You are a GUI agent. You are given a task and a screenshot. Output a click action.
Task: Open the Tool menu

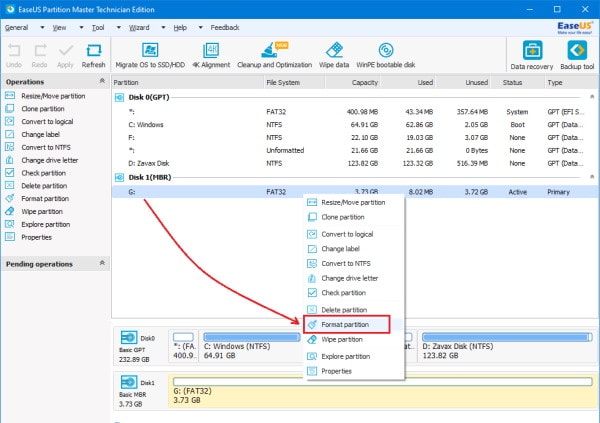coord(98,28)
